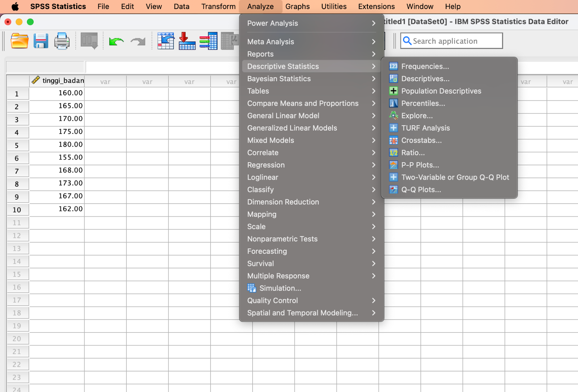Click the Print toolbar icon
The width and height of the screenshot is (578, 392).
tap(62, 41)
